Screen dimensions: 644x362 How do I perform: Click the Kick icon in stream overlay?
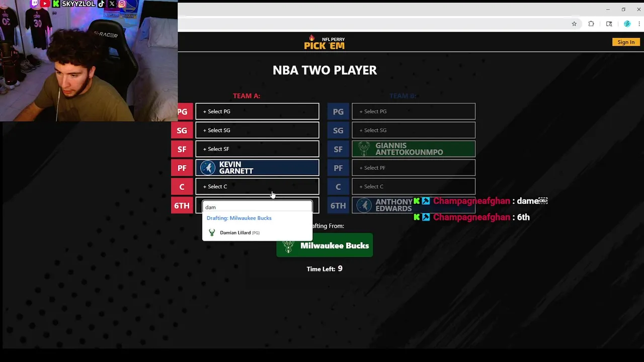pos(56,4)
